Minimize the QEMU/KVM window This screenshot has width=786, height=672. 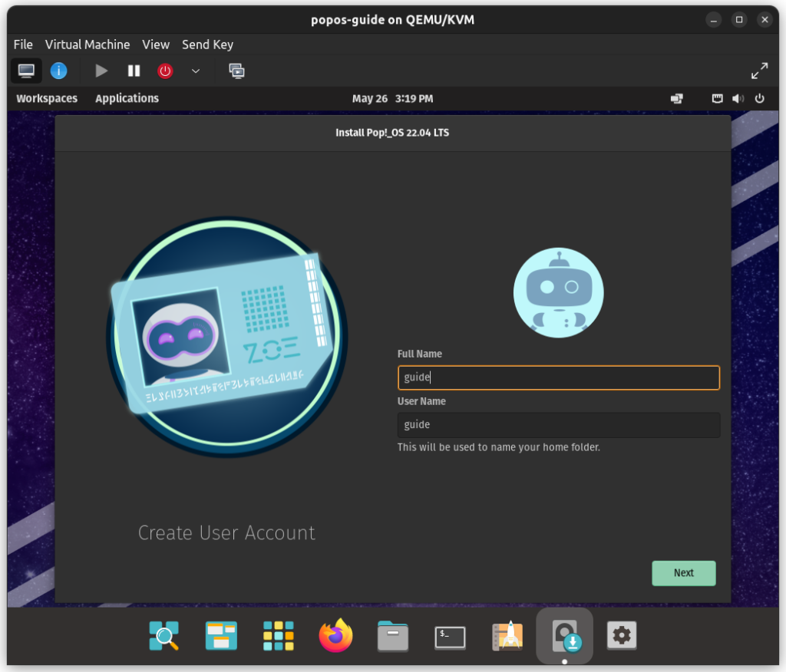click(713, 20)
